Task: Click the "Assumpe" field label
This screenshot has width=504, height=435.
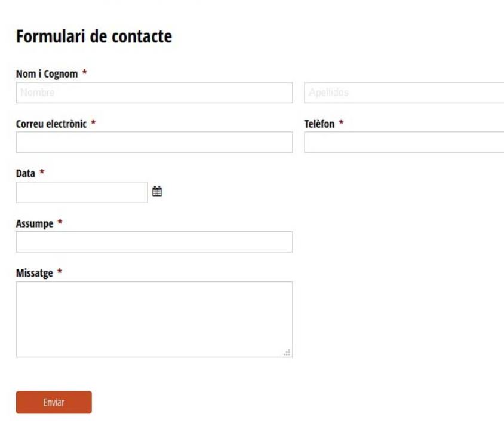Action: [x=35, y=223]
